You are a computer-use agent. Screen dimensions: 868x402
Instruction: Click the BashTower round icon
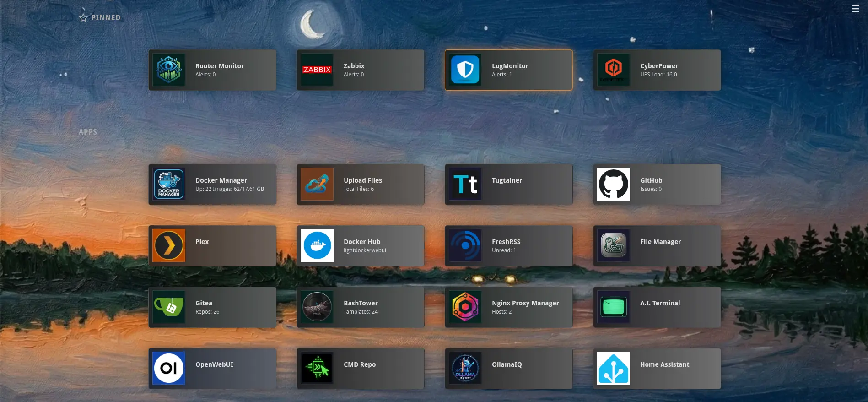(317, 307)
